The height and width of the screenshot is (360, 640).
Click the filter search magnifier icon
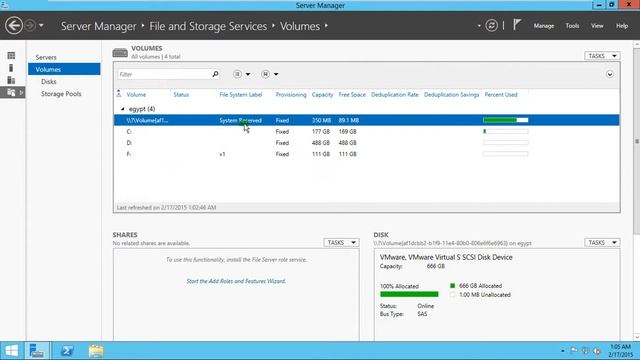[215, 74]
